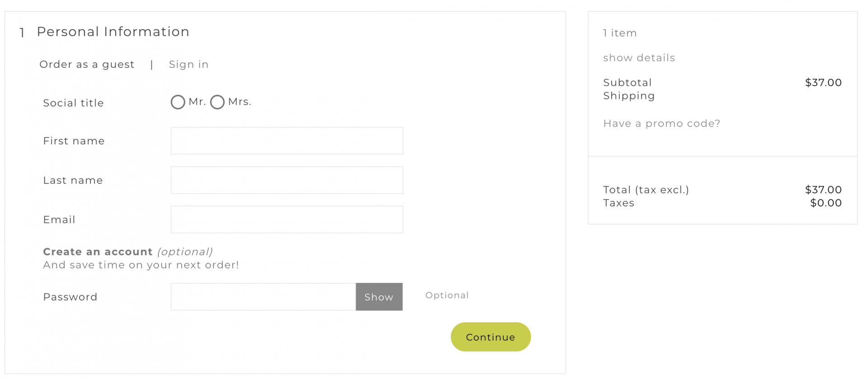
Task: Select the Mr. social title radio button
Action: (x=178, y=102)
